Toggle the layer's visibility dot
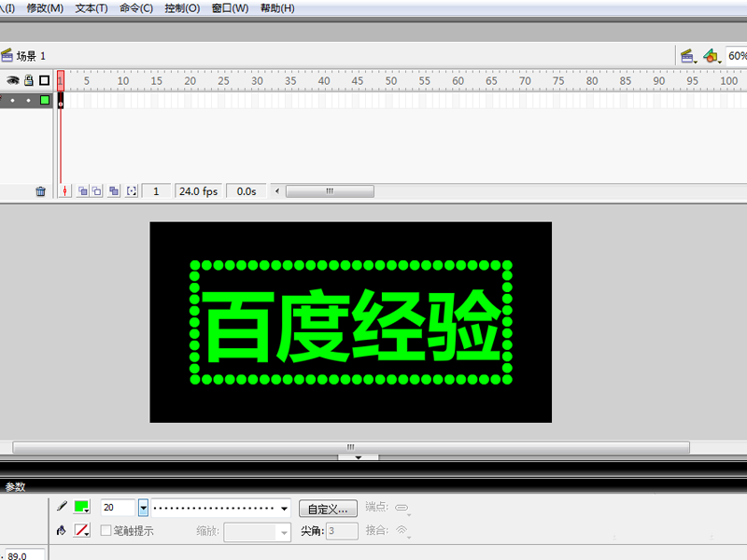This screenshot has width=747, height=560. click(13, 100)
